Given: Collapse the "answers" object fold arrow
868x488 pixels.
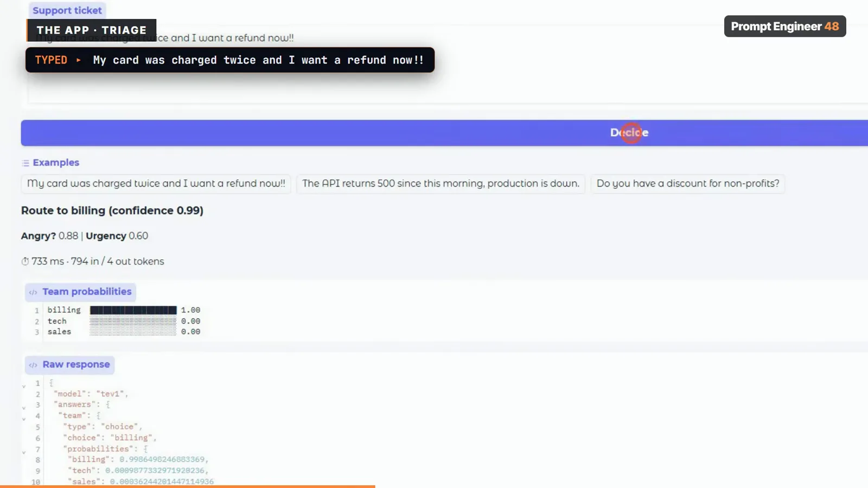Looking at the screenshot, I should (x=24, y=408).
